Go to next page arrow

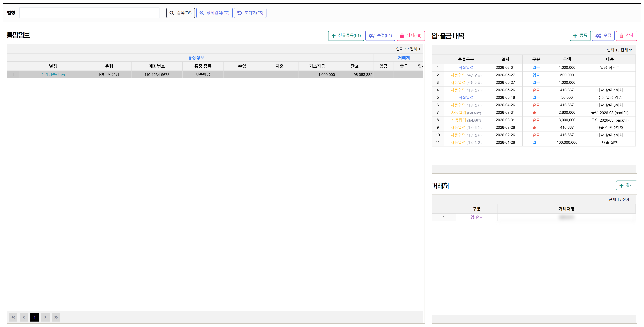tap(45, 317)
